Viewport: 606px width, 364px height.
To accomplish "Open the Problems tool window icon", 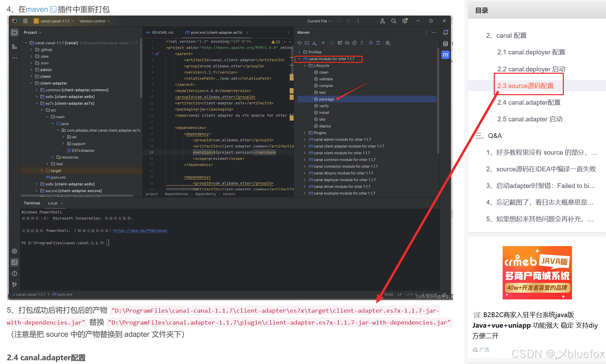I will point(14,274).
